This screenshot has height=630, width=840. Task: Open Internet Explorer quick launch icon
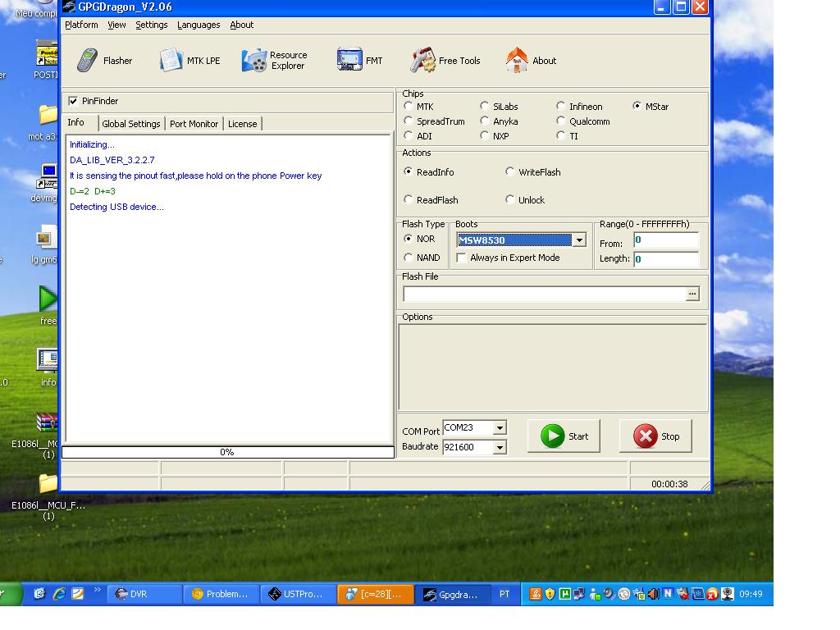pyautogui.click(x=59, y=594)
